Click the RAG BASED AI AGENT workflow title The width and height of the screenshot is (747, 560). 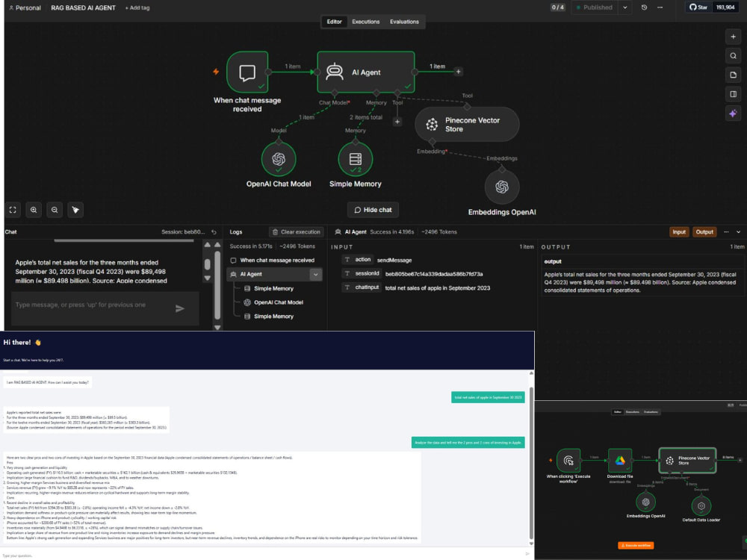click(x=84, y=8)
